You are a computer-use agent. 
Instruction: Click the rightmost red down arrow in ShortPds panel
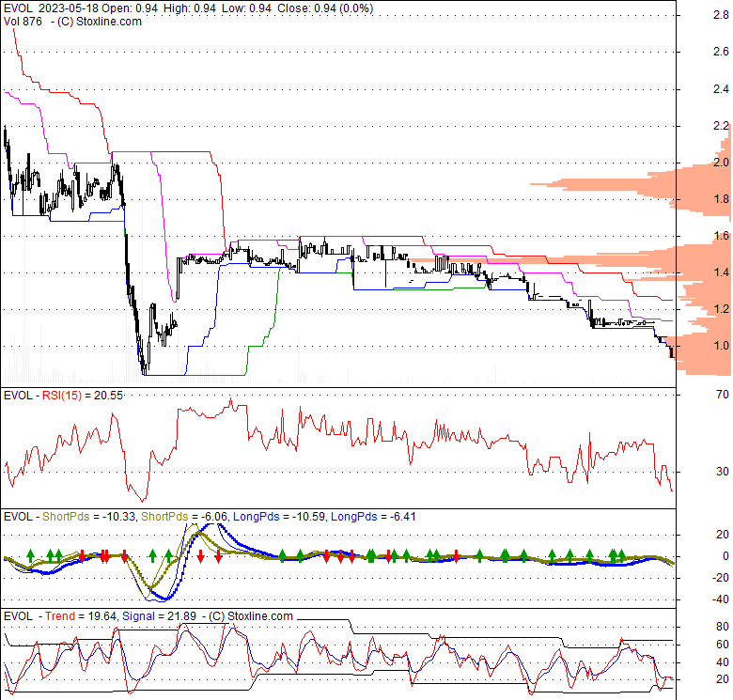(x=457, y=556)
